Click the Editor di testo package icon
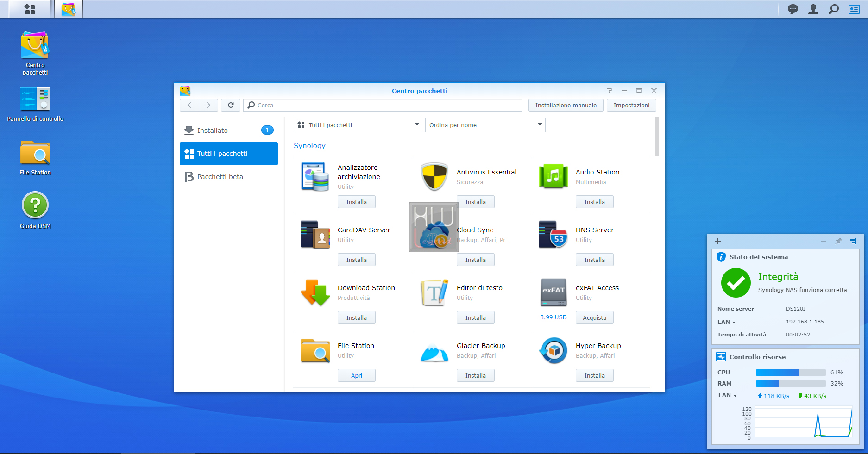The width and height of the screenshot is (868, 454). (434, 292)
